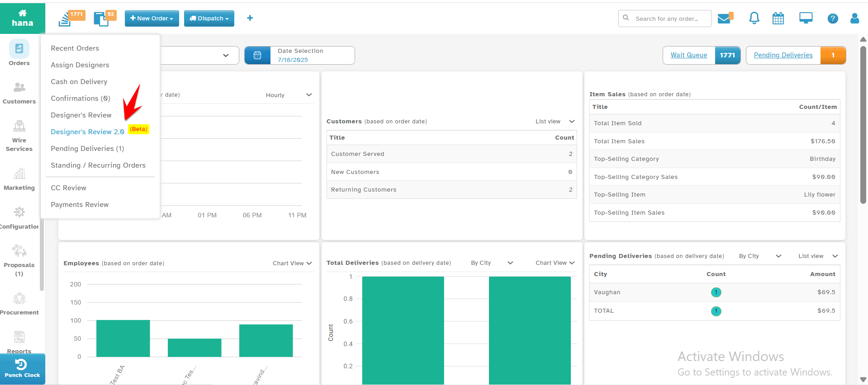Click the 7/18/2025 date value
This screenshot has height=385, width=868.
tap(293, 60)
